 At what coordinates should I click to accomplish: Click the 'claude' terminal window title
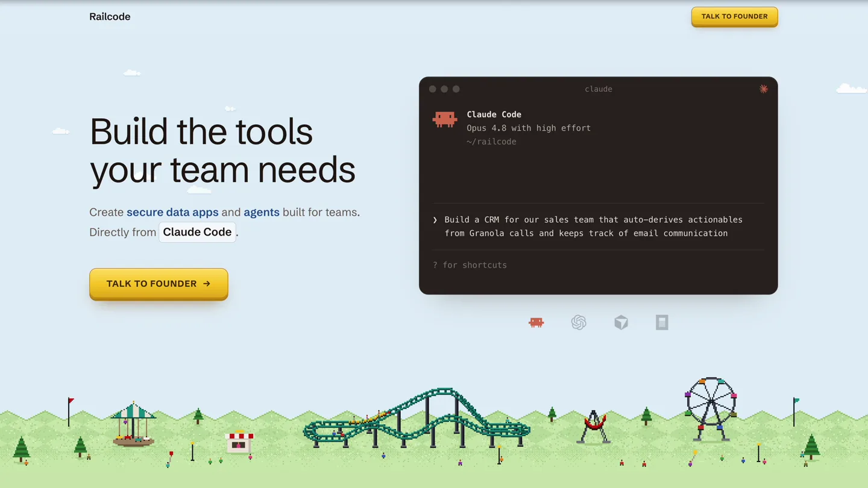[x=599, y=89]
